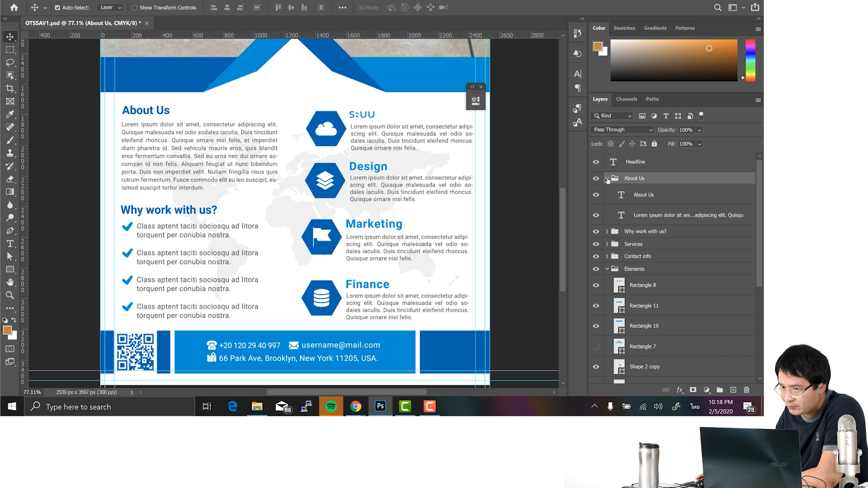Select the Path Selection tool
The image size is (868, 488).
click(10, 256)
